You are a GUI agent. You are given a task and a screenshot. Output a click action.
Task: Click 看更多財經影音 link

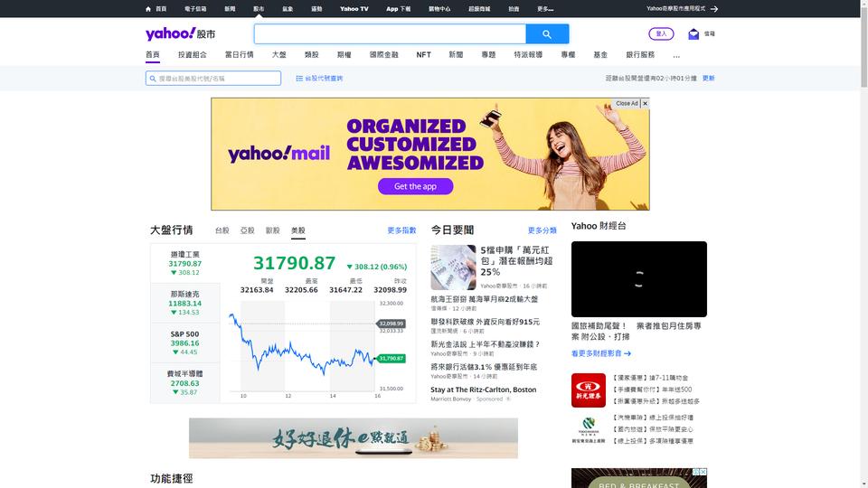tap(600, 353)
